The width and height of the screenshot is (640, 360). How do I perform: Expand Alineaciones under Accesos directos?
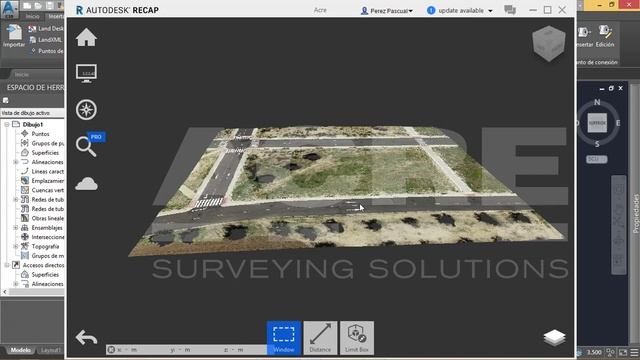click(x=16, y=284)
